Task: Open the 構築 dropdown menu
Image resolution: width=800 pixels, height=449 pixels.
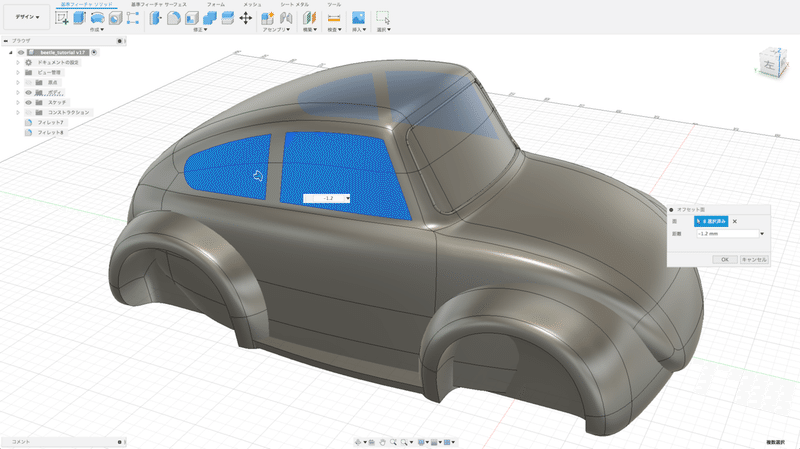Action: tap(310, 30)
